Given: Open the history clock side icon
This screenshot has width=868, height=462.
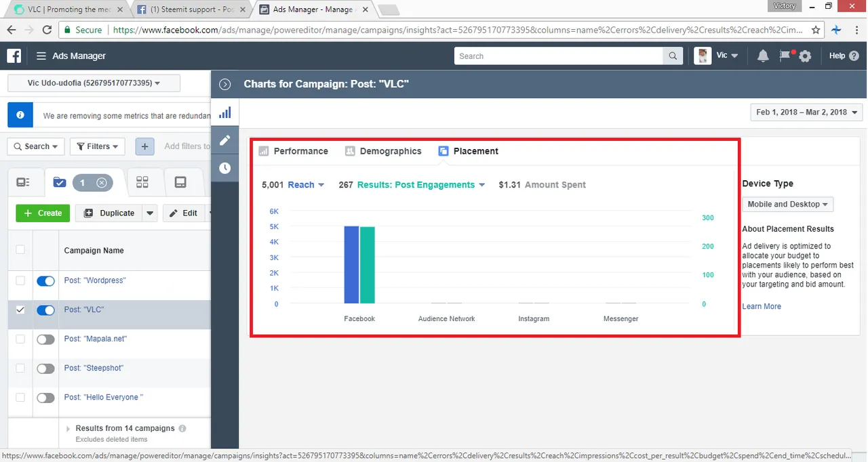Looking at the screenshot, I should 225,168.
